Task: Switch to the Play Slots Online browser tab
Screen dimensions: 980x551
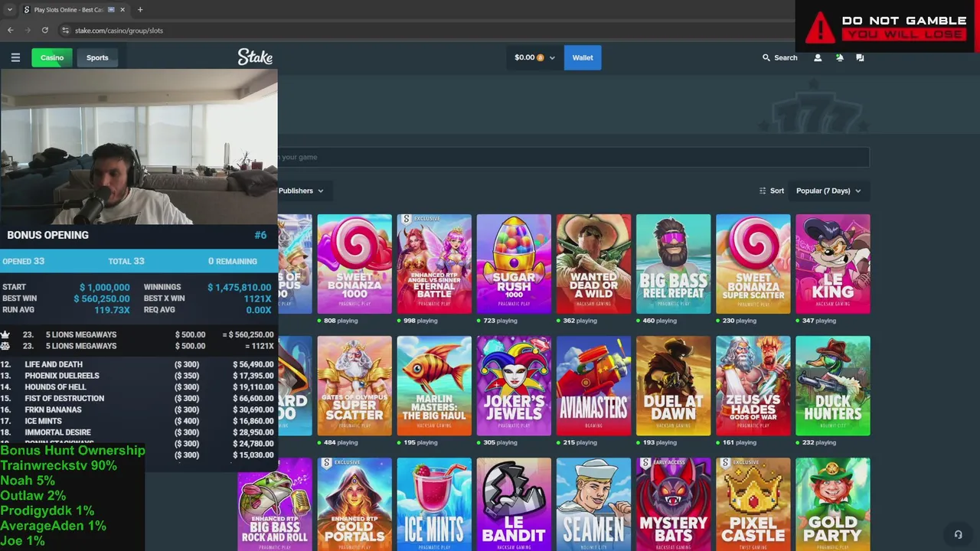Action: point(74,10)
